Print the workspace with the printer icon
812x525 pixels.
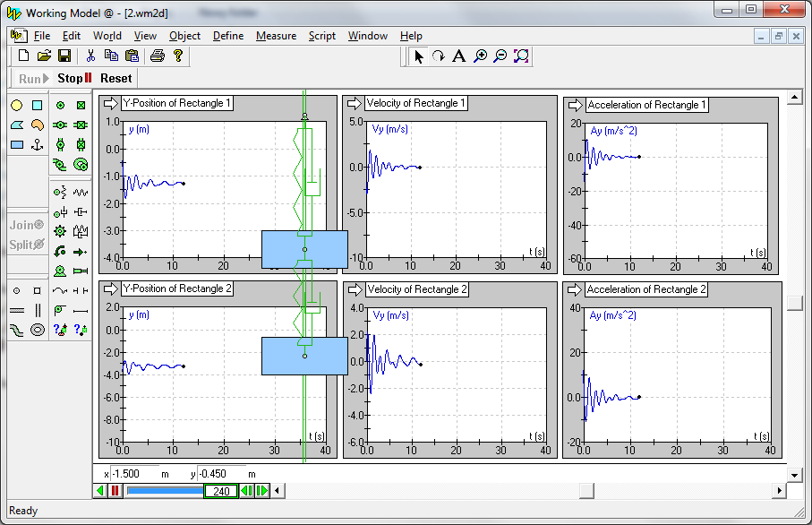[158, 56]
